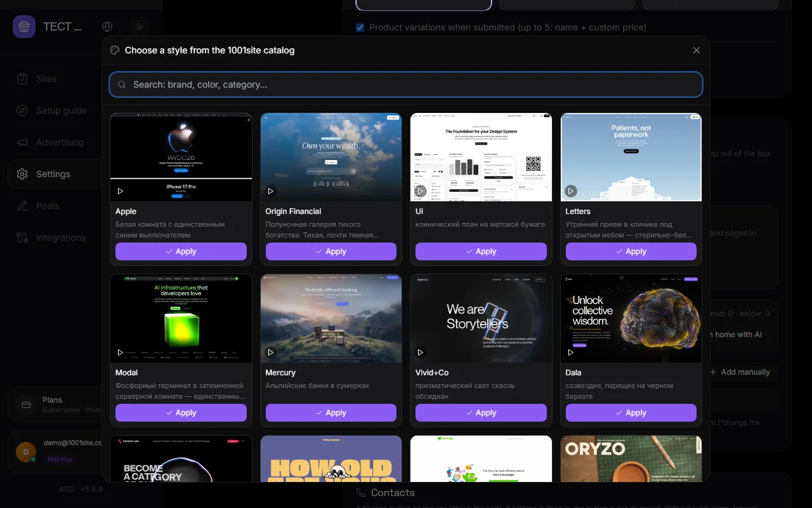Open the language globe icon
Screen dimensions: 812x508
click(107, 27)
